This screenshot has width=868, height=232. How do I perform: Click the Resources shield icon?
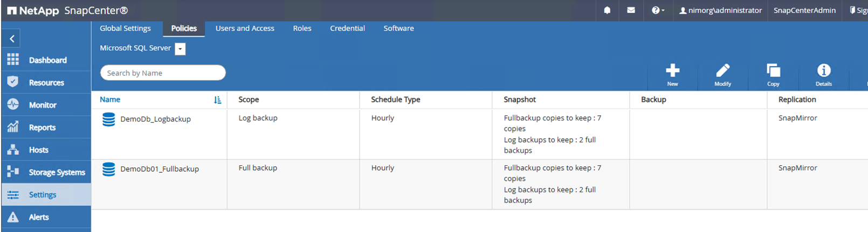click(x=13, y=82)
